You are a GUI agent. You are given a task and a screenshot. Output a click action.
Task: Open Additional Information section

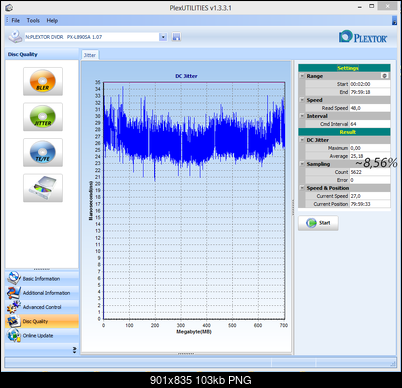click(42, 293)
